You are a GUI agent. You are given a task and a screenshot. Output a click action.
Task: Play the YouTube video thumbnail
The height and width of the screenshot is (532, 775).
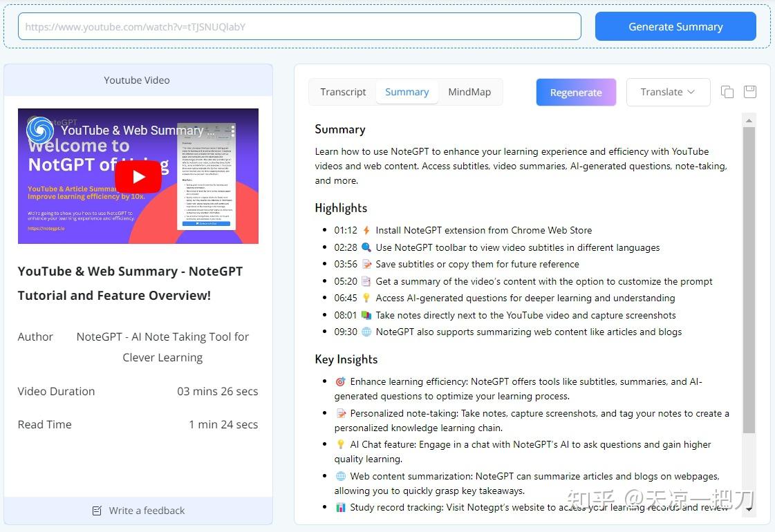[x=138, y=175]
